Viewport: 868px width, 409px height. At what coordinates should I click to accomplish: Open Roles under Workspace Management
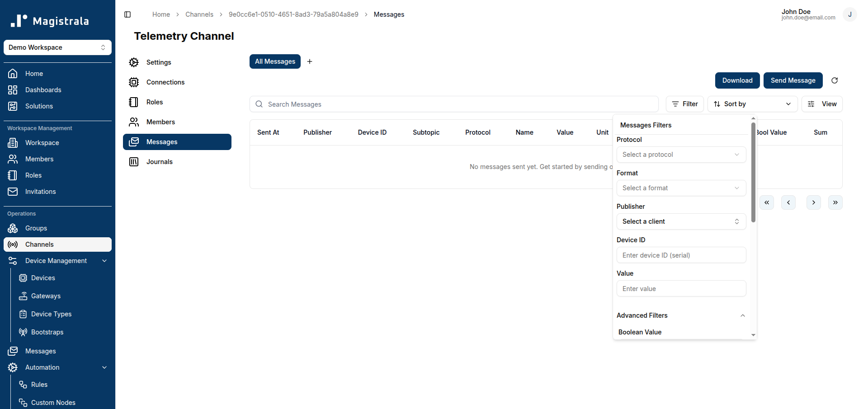point(57,175)
